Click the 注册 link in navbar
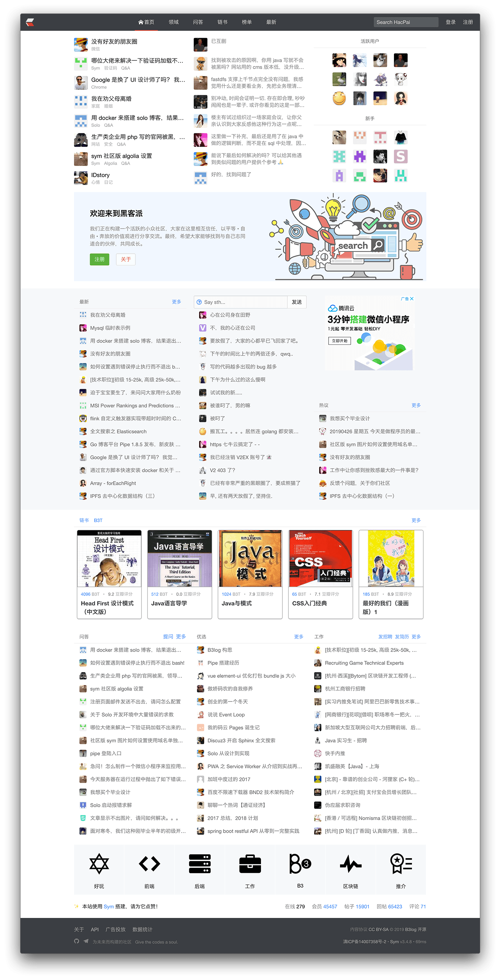 click(468, 22)
